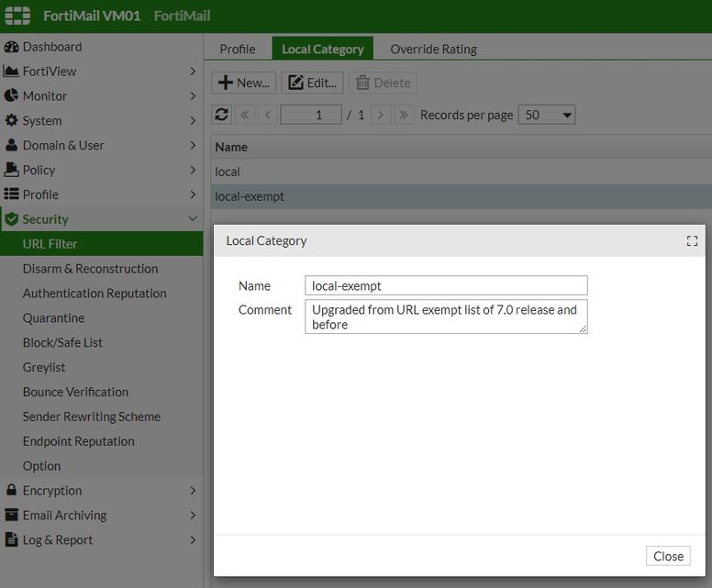Close the Local Category dialog
The image size is (712, 588).
pos(668,556)
